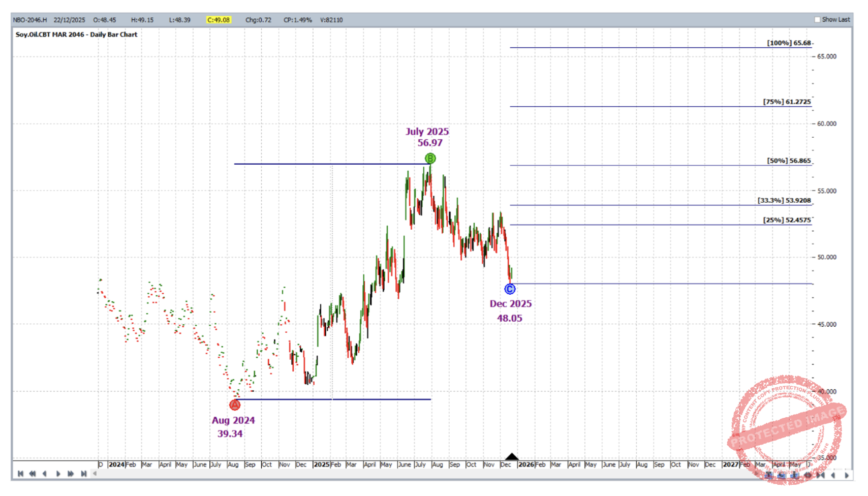Jump to last bar with skip-to-end arrow
Viewport: 868px width, 496px height.
click(x=84, y=474)
